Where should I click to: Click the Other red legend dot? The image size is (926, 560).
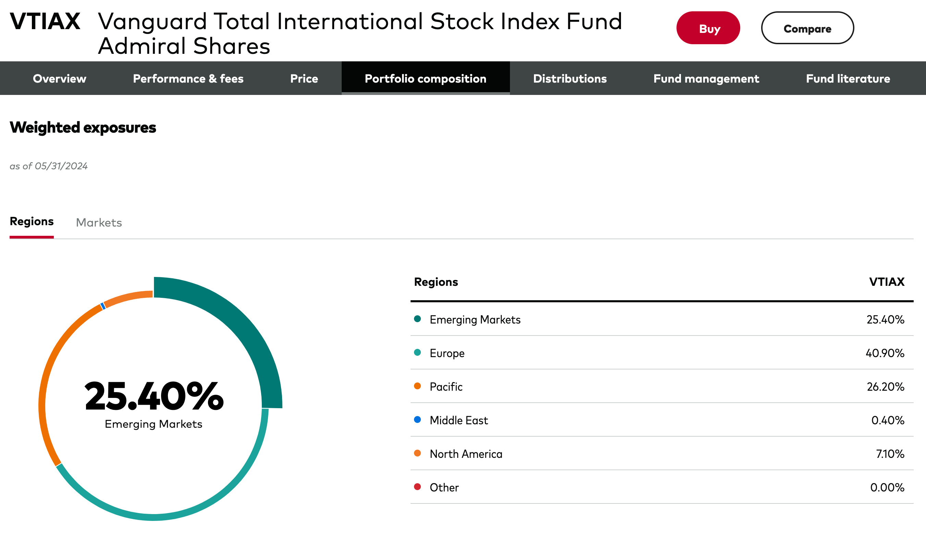click(x=417, y=487)
